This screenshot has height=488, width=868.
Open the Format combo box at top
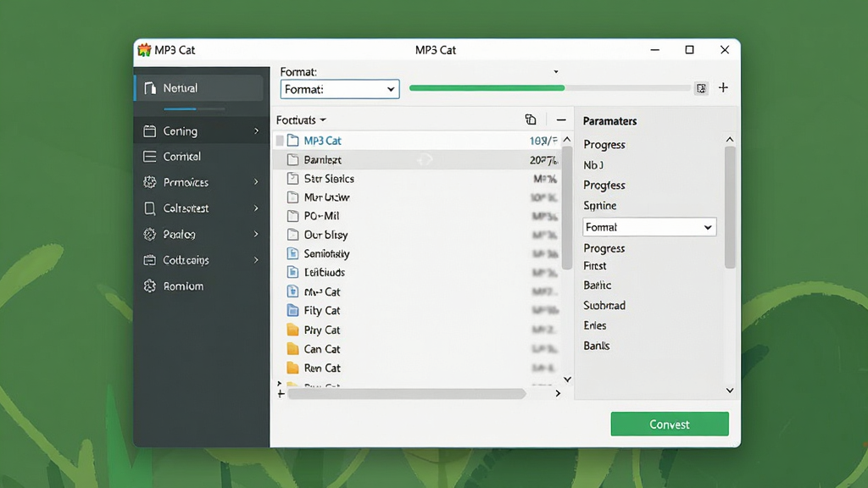pos(340,89)
